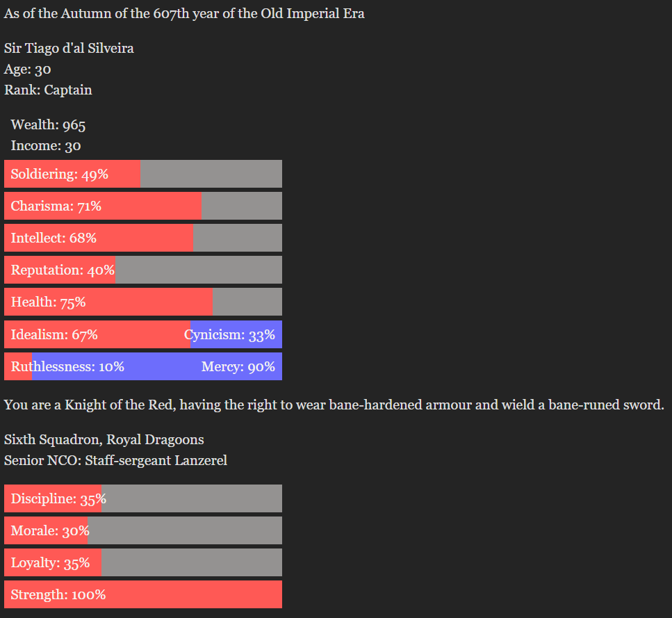Select the name Sir Tiago d'al Silveira

pyautogui.click(x=69, y=49)
